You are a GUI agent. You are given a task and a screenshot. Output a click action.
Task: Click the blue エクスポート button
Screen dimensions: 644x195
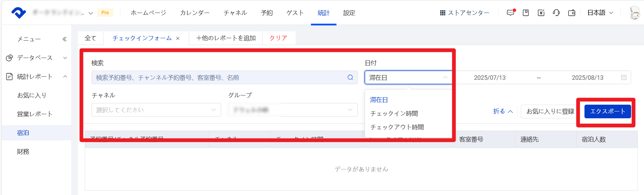coord(607,111)
